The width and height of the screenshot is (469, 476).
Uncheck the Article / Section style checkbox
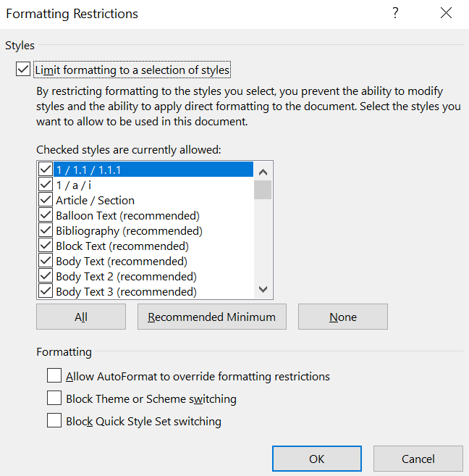[x=46, y=201]
